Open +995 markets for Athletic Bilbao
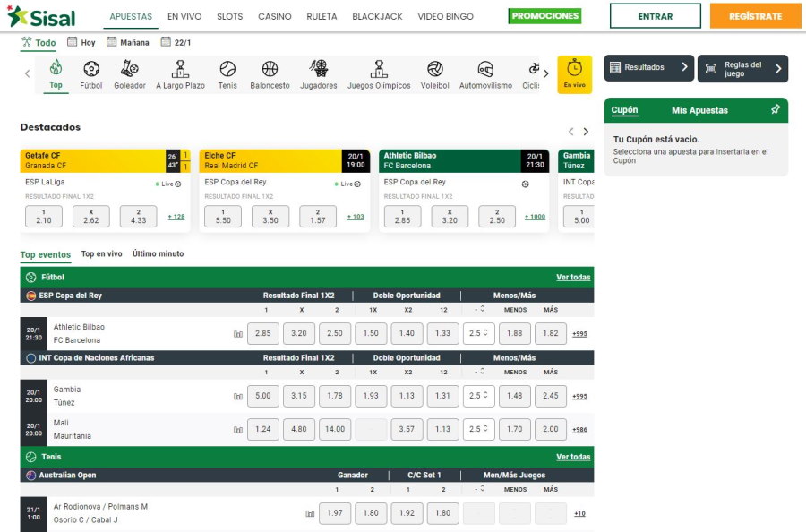 pos(579,334)
